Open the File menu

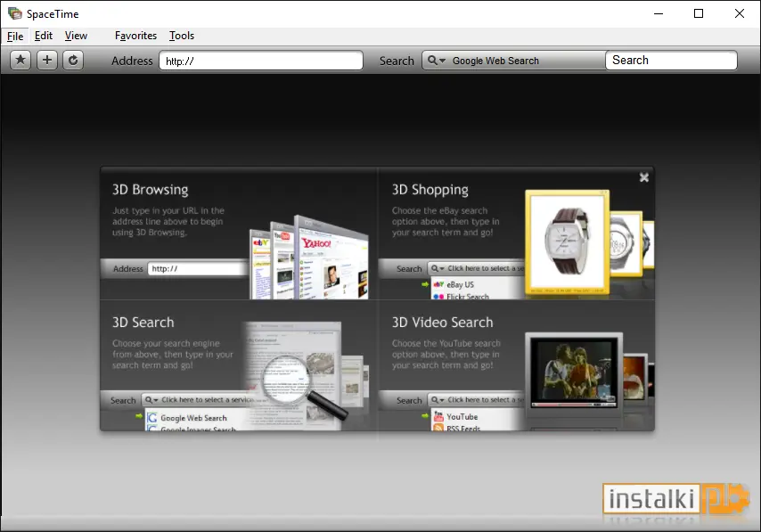click(15, 36)
